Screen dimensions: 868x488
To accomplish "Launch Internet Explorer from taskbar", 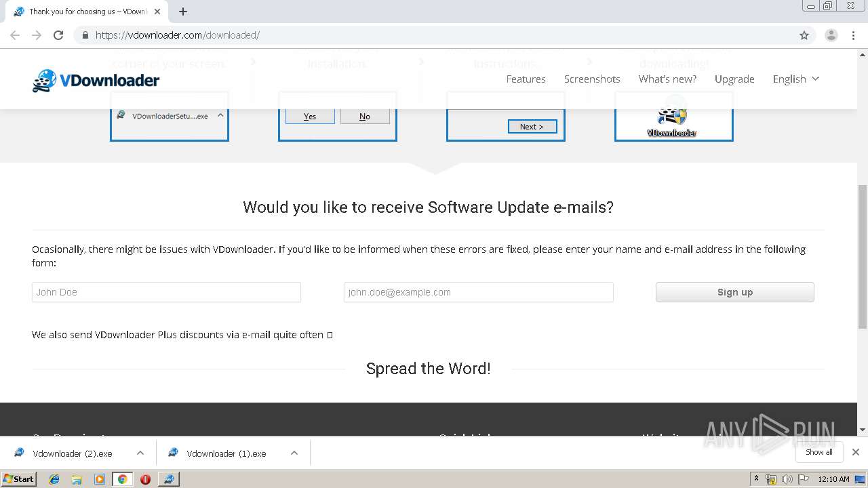I will 54,479.
